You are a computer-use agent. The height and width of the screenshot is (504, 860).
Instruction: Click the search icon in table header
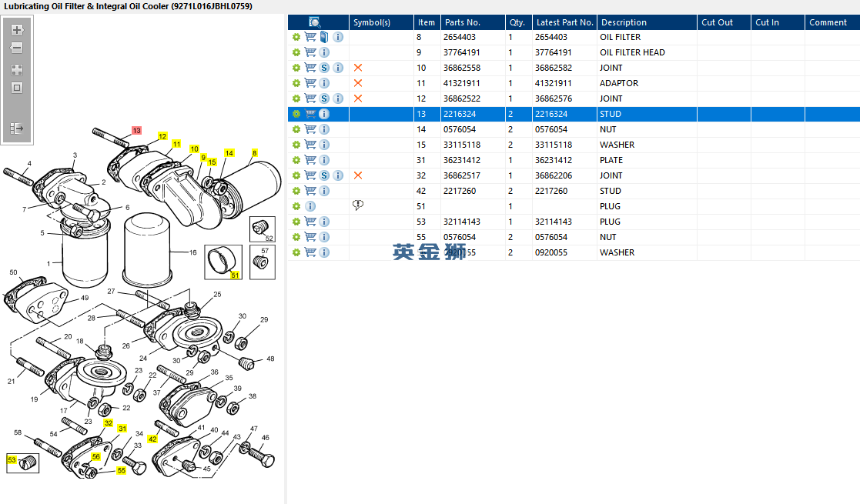[x=314, y=22]
